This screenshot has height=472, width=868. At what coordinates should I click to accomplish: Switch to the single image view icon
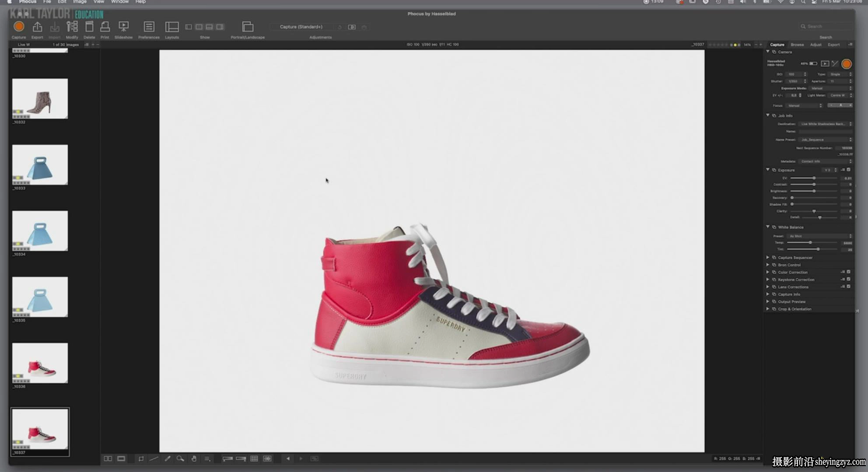121,458
